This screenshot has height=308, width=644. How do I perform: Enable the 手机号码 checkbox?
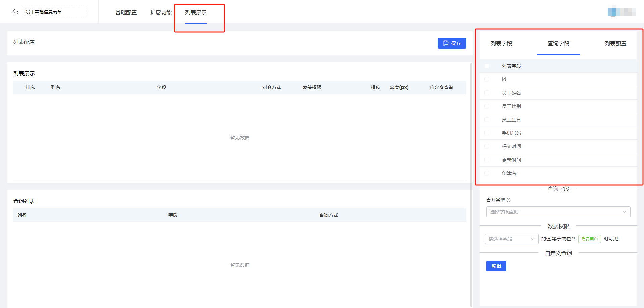click(x=487, y=133)
